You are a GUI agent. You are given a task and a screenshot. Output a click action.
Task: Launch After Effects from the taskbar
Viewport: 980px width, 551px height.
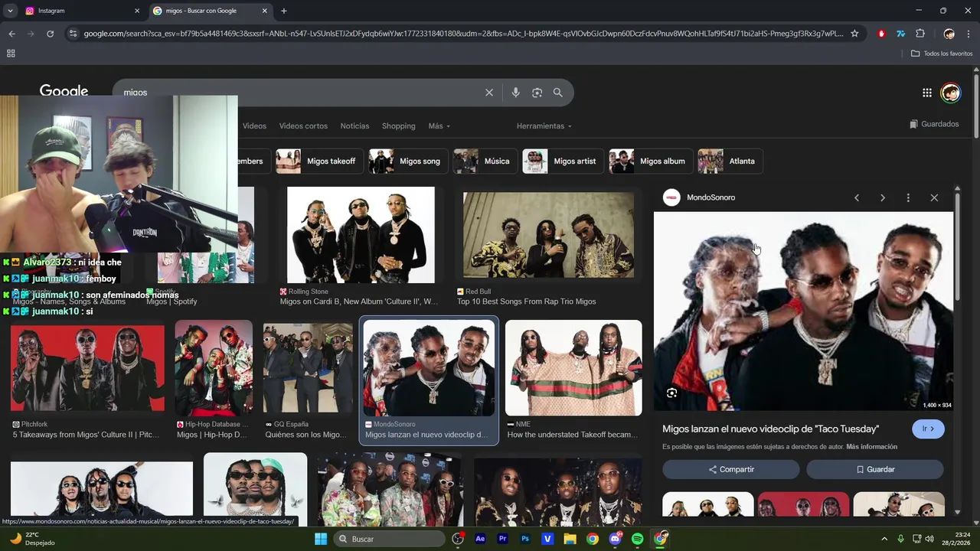tap(480, 539)
